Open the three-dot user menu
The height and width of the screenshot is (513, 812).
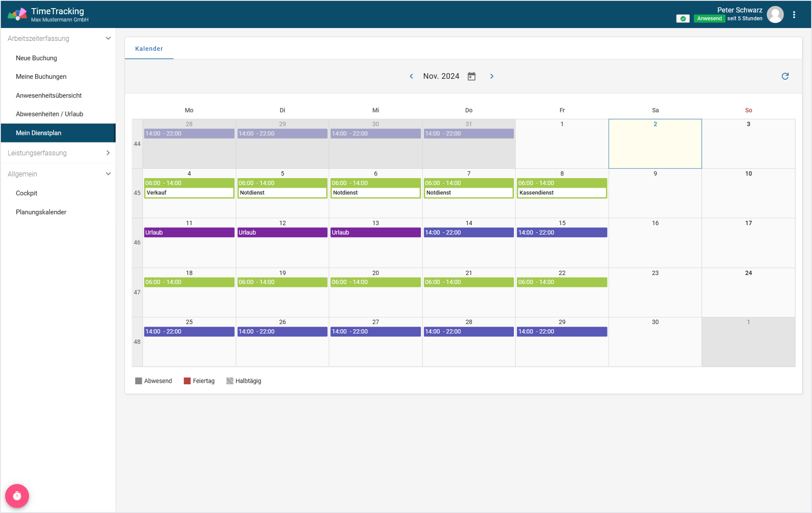(794, 15)
